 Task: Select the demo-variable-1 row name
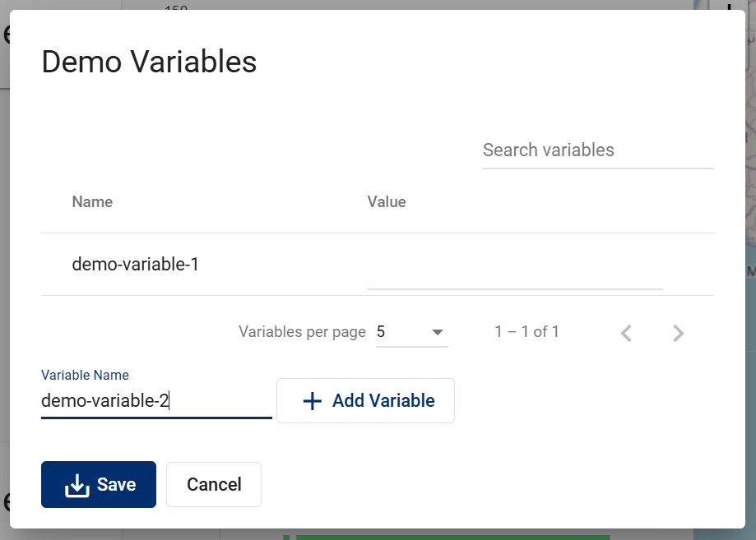[x=136, y=265]
